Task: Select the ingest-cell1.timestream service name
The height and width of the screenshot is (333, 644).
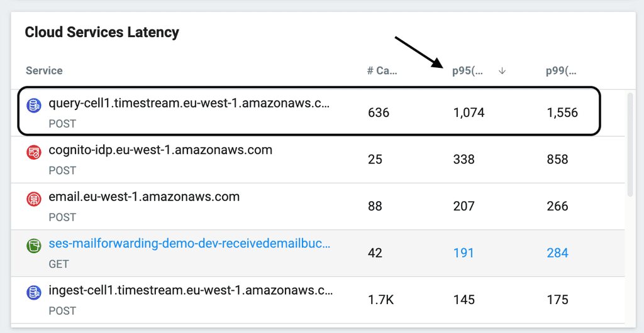Action: click(x=191, y=291)
